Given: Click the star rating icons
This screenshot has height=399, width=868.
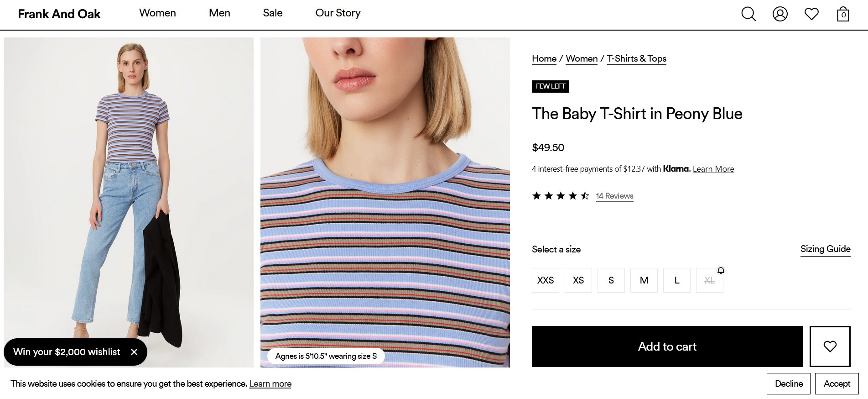Looking at the screenshot, I should click(x=561, y=196).
